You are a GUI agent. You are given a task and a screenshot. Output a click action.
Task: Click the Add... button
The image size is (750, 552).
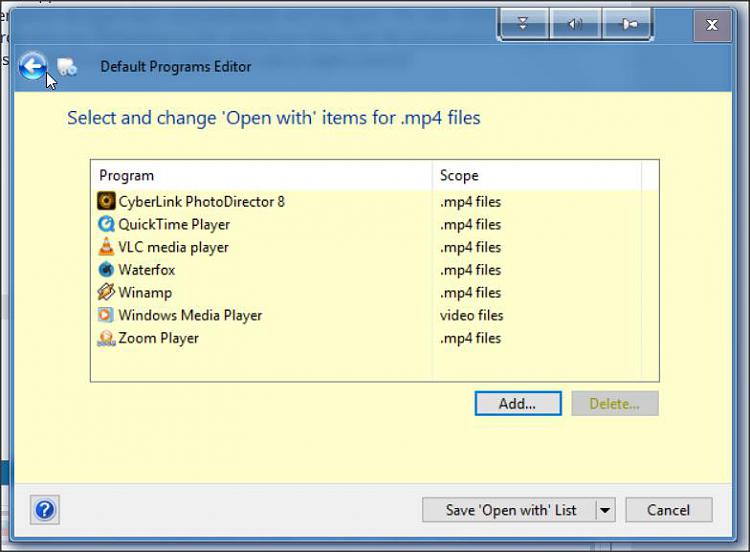coord(518,404)
